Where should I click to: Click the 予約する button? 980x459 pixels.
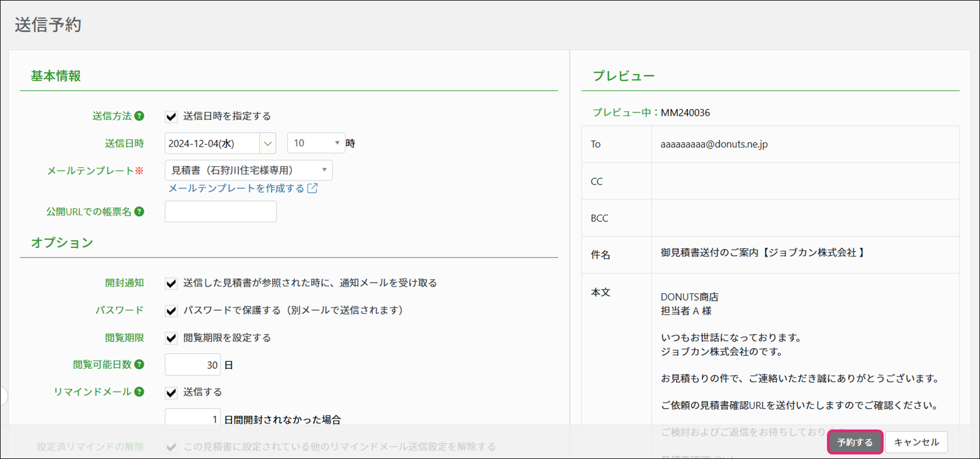tap(855, 442)
